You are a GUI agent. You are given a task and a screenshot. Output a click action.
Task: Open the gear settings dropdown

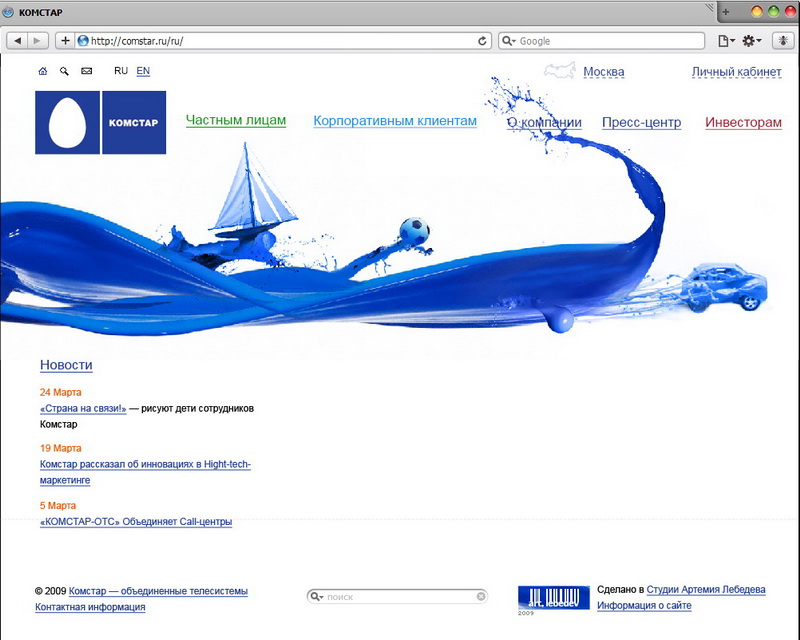tap(751, 41)
